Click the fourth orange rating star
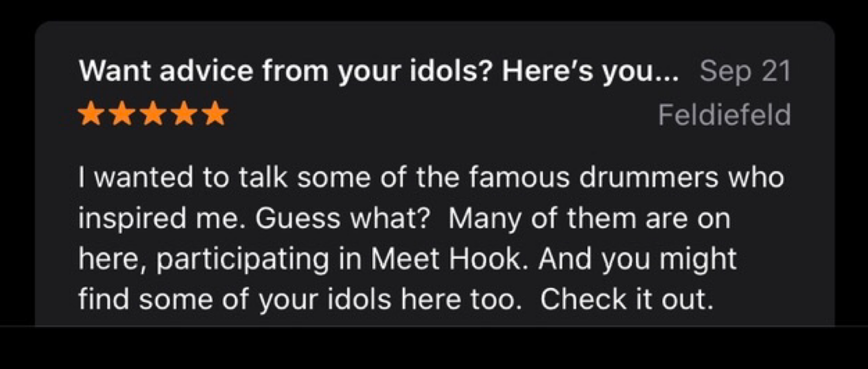Screen dimensions: 868x369 [184, 114]
